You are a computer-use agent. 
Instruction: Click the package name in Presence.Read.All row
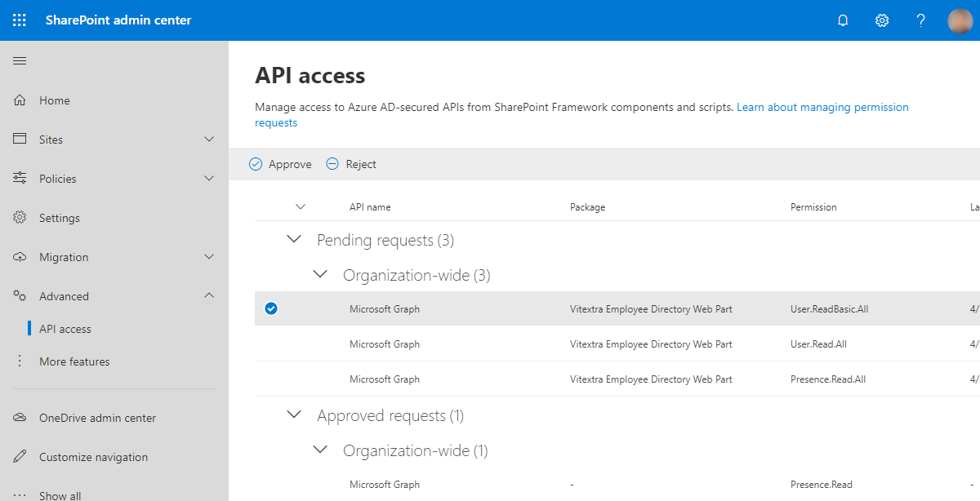pos(651,379)
